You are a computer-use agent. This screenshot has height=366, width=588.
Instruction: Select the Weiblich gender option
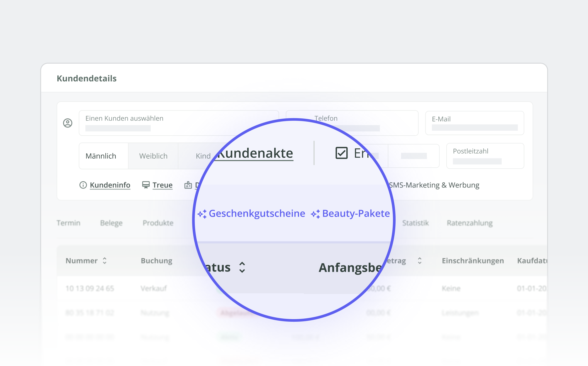point(153,156)
